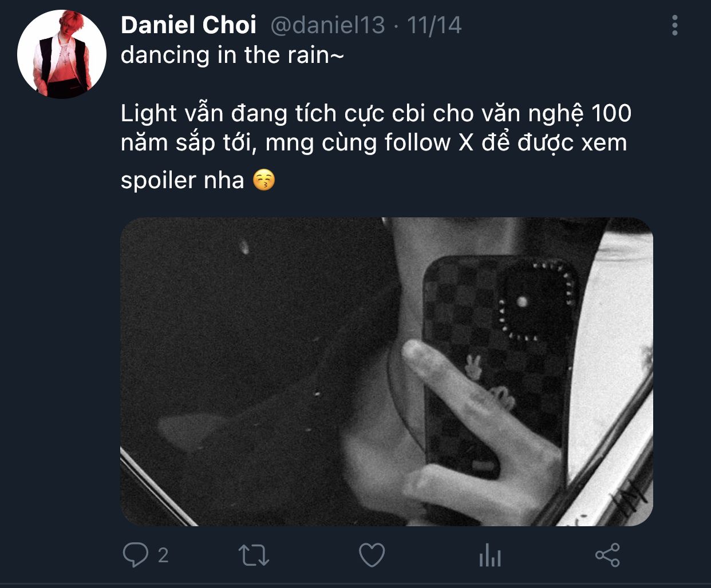
Task: Click the @daniel13 handle
Action: tap(327, 25)
